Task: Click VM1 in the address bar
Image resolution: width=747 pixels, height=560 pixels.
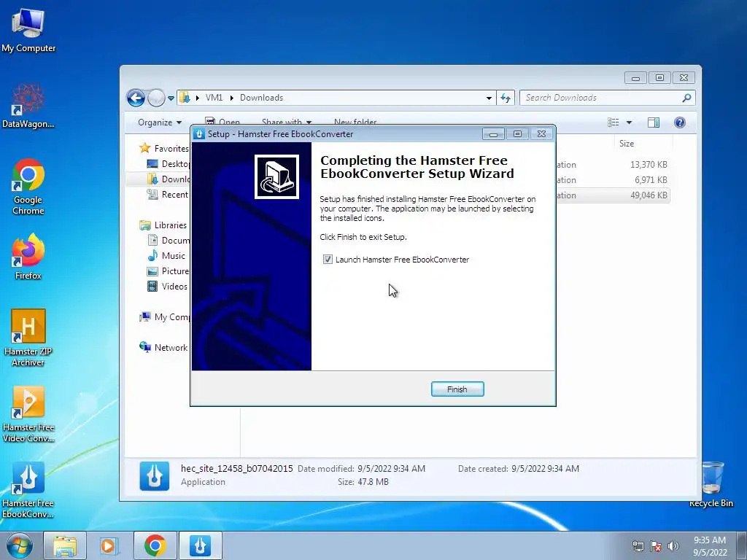Action: coord(214,98)
